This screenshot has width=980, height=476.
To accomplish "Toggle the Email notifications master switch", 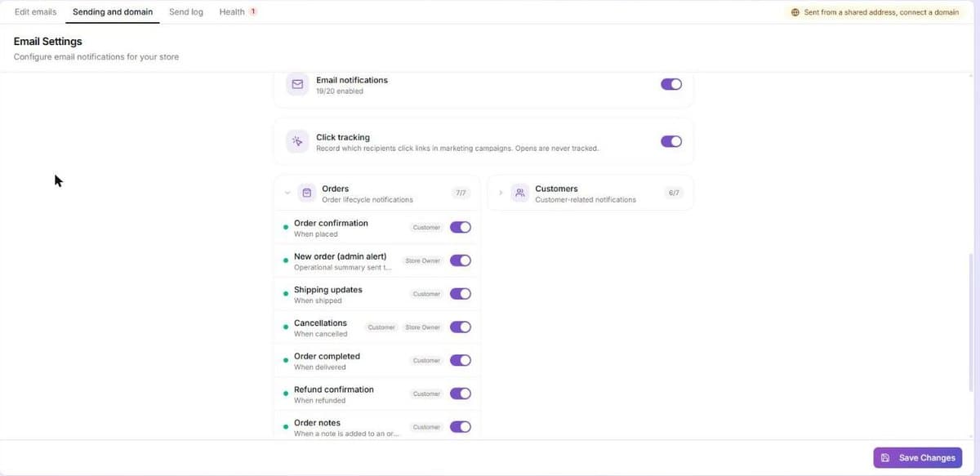I will [671, 84].
